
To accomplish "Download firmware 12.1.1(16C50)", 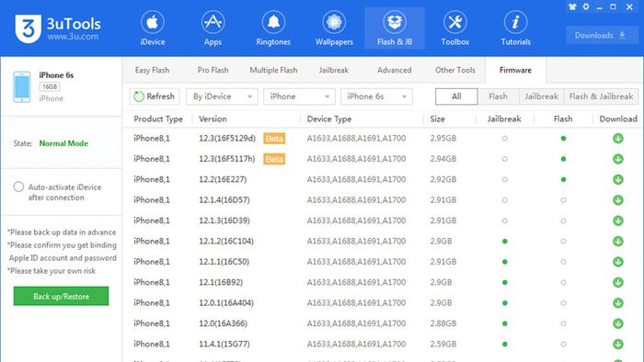I will tap(618, 262).
